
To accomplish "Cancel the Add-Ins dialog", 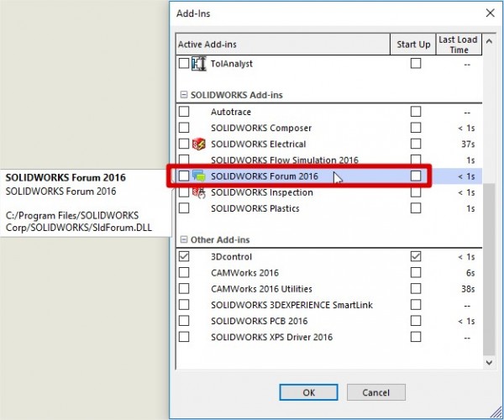I will [x=376, y=392].
